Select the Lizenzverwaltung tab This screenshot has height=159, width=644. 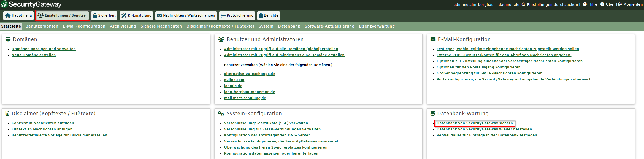[x=377, y=26]
